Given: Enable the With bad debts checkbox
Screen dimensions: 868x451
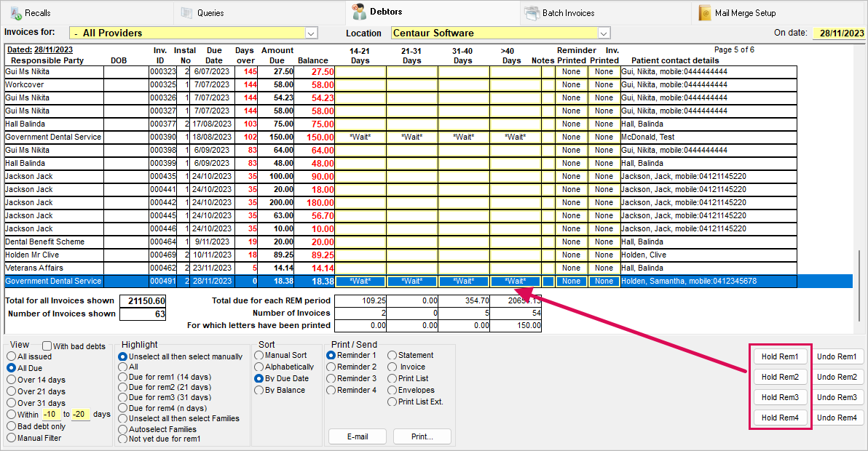Looking at the screenshot, I should click(x=47, y=346).
